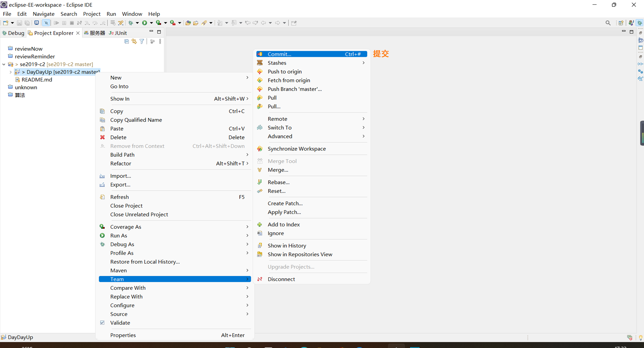Click the Suspend icon in the toolbar
Screen dimensions: 644x348
tap(64, 22)
